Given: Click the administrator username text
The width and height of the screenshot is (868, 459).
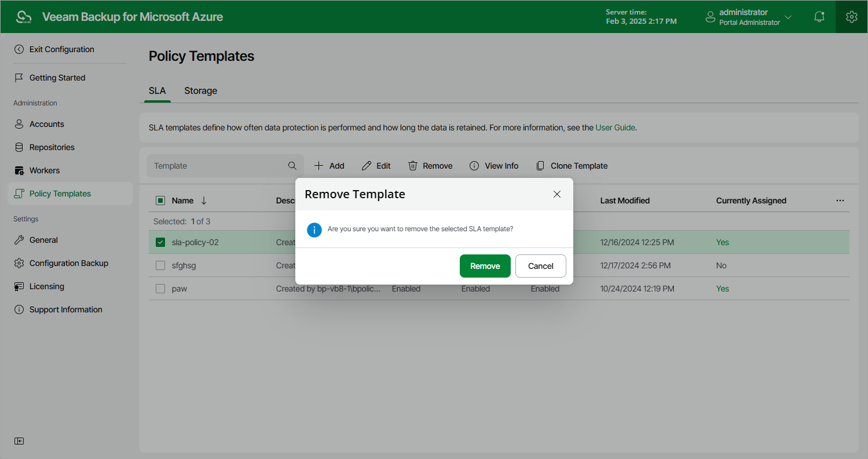Looking at the screenshot, I should pos(744,12).
